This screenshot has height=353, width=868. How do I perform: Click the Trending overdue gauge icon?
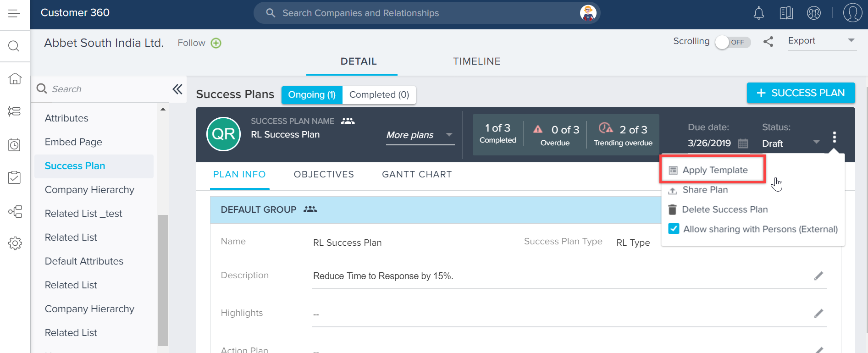pos(606,128)
